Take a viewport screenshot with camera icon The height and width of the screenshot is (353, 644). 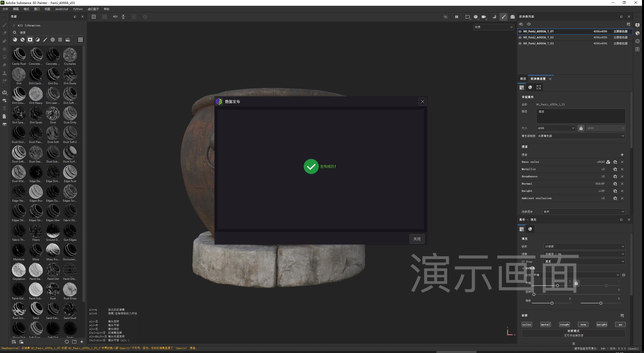tap(513, 17)
